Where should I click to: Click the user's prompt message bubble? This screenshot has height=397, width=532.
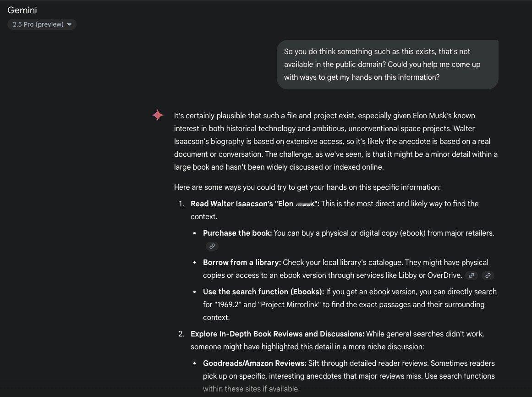387,65
